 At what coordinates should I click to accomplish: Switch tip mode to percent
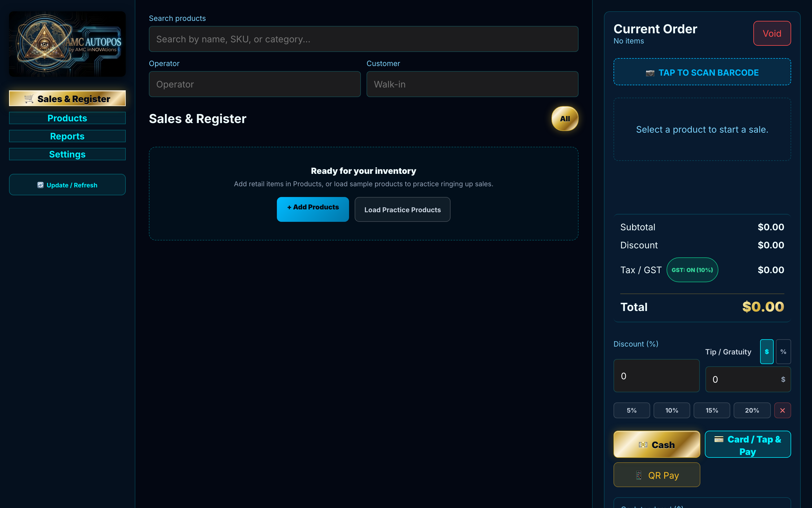(x=783, y=351)
